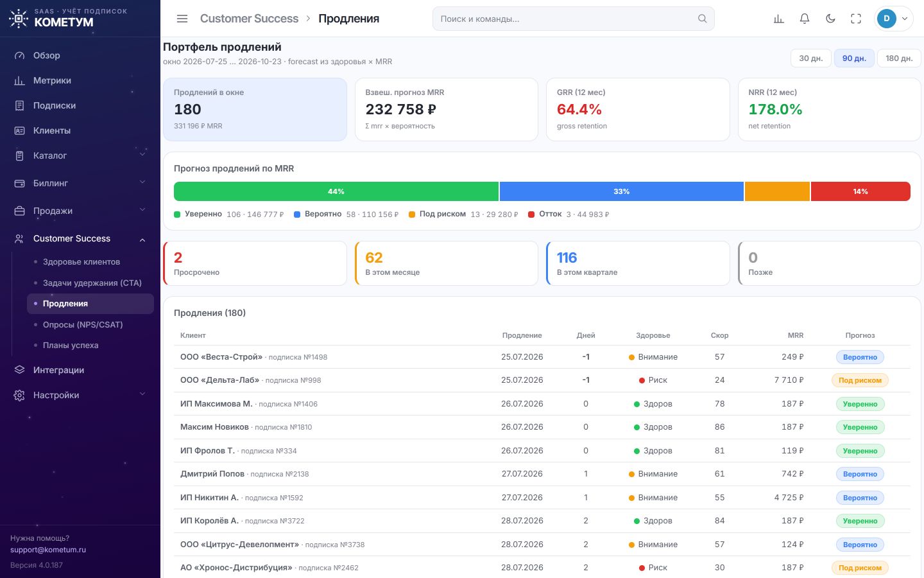Toggle Отток legend entry
The width and height of the screenshot is (924, 578).
click(569, 215)
